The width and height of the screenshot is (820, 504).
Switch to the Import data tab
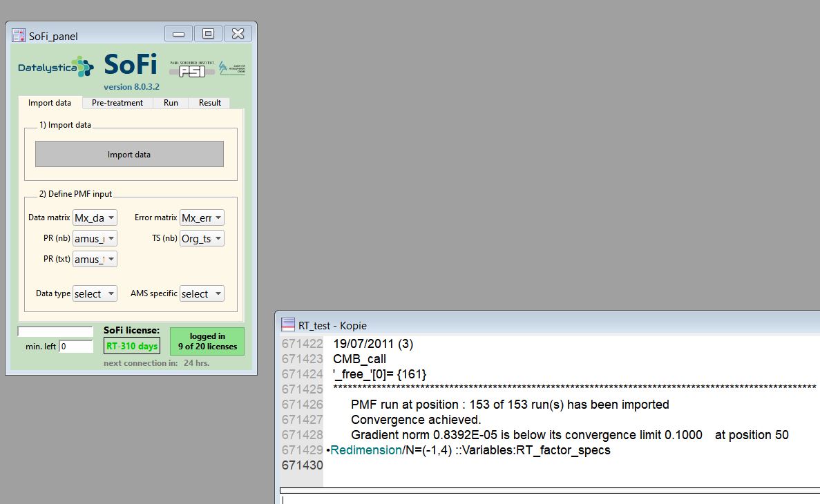pos(50,103)
